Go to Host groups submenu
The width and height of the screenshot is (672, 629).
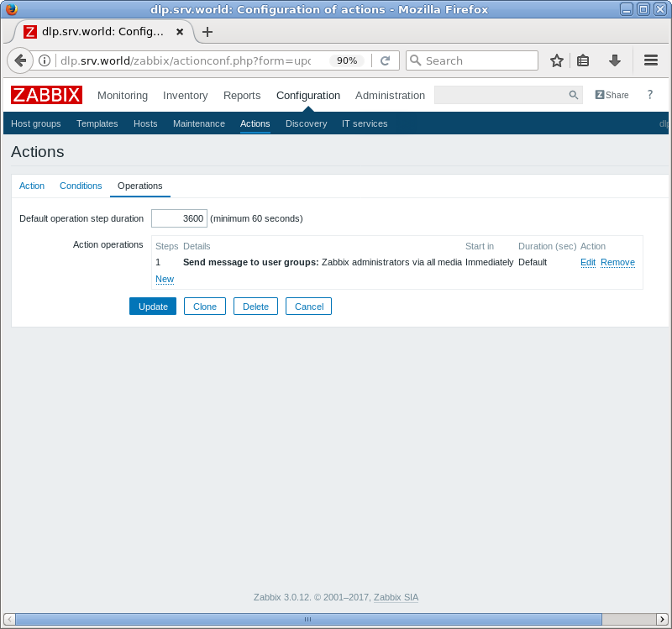coord(36,123)
